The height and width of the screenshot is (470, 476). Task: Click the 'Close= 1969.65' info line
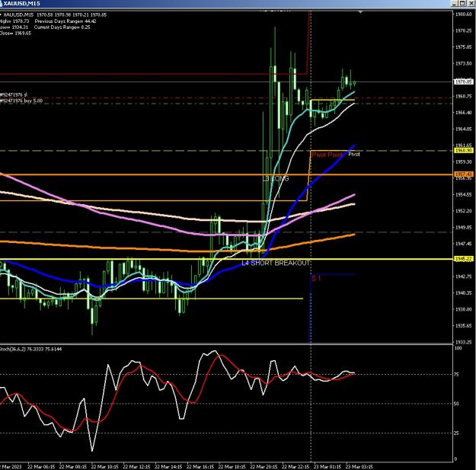(15, 33)
